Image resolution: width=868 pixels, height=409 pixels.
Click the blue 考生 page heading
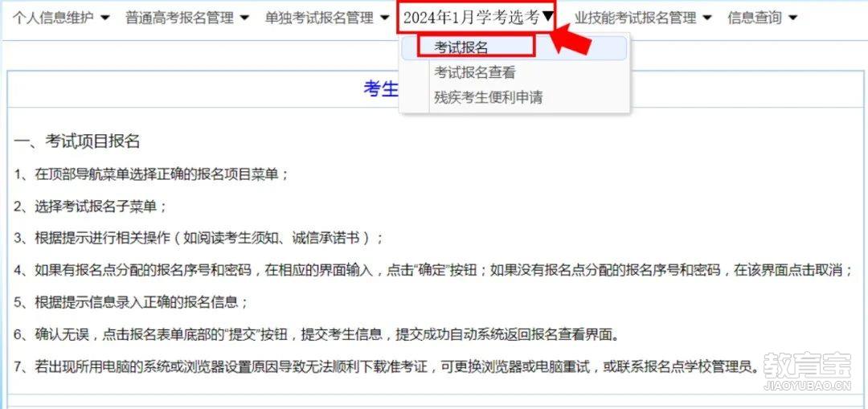(x=381, y=88)
